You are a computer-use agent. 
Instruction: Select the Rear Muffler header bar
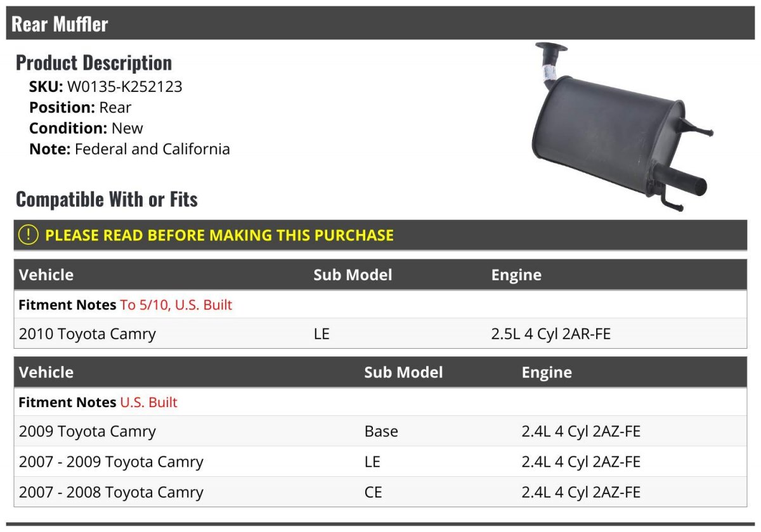point(380,23)
